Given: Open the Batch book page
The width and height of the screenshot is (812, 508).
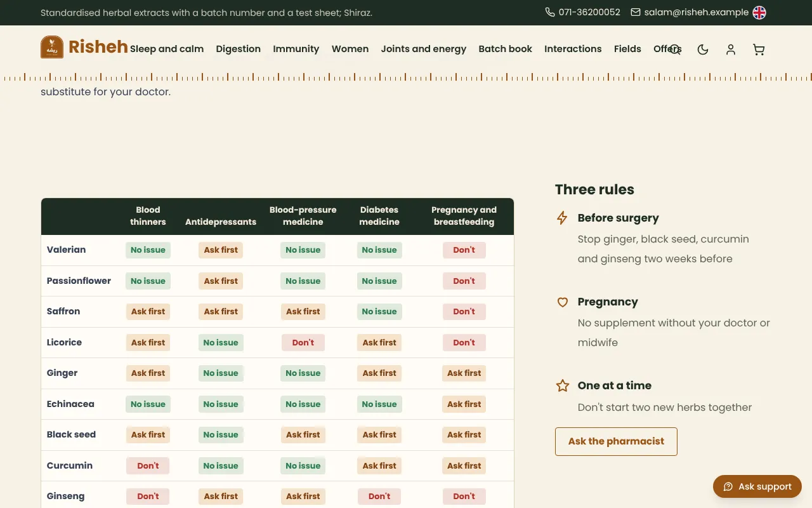Looking at the screenshot, I should click(x=506, y=49).
